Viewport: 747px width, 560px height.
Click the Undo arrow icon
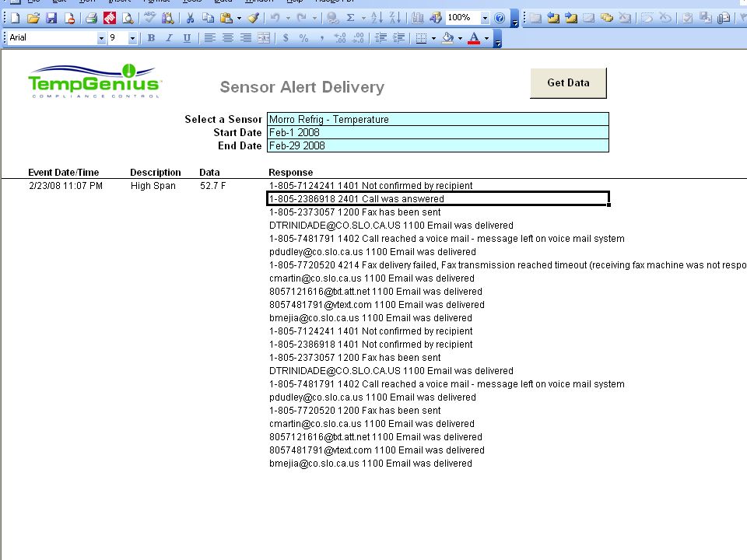click(275, 19)
